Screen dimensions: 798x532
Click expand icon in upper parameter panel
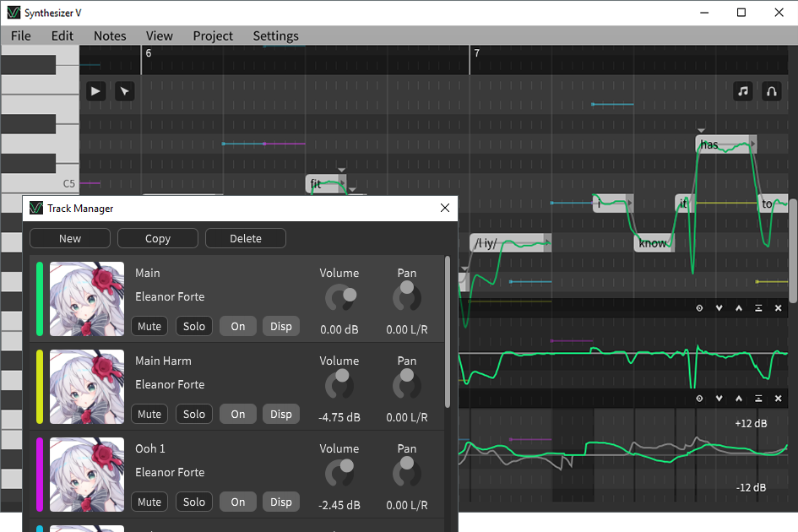[758, 308]
